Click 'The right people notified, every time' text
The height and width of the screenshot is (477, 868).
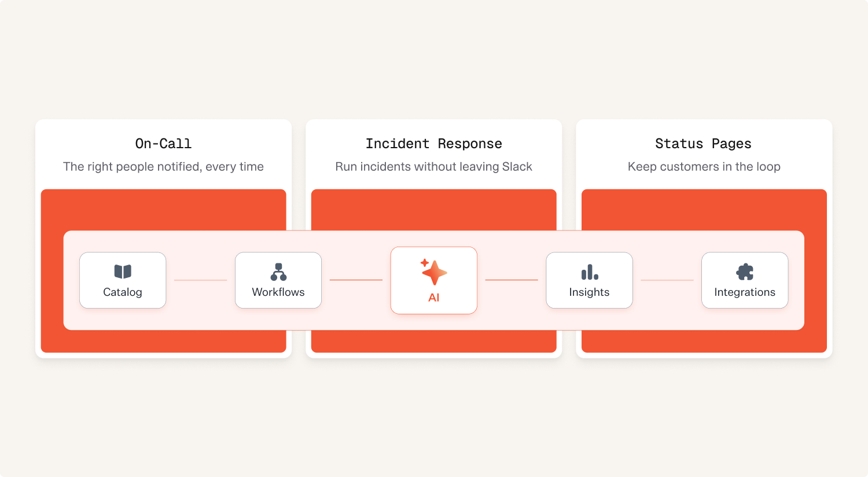point(163,167)
